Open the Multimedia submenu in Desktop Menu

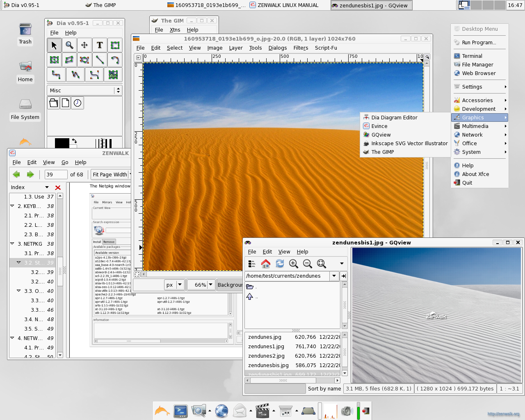[480, 126]
